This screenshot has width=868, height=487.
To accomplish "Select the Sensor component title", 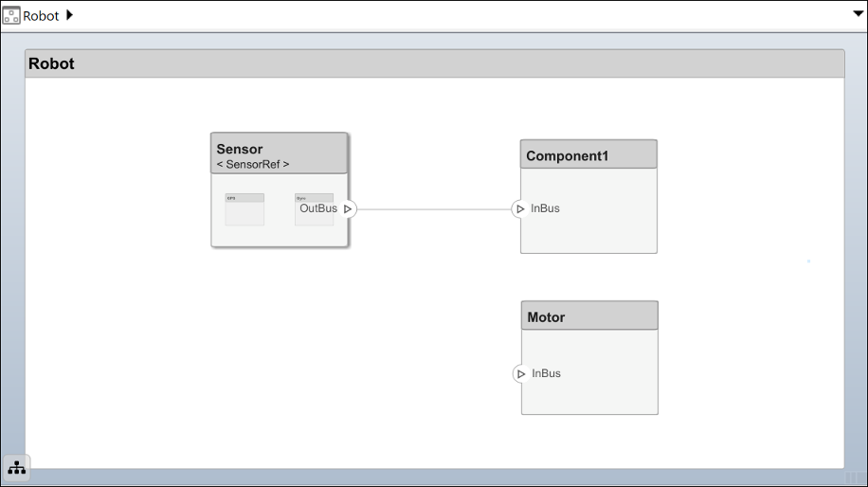I will pyautogui.click(x=240, y=149).
